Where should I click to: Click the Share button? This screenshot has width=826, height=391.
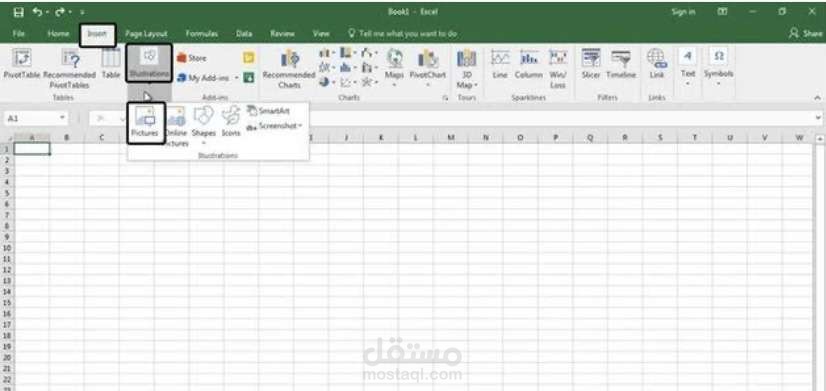[805, 34]
